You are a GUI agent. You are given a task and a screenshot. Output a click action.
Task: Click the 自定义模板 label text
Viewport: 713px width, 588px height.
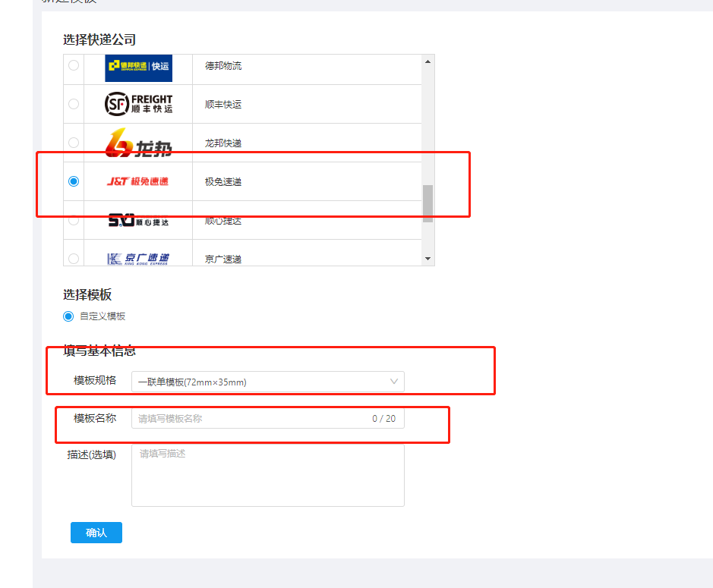[103, 316]
